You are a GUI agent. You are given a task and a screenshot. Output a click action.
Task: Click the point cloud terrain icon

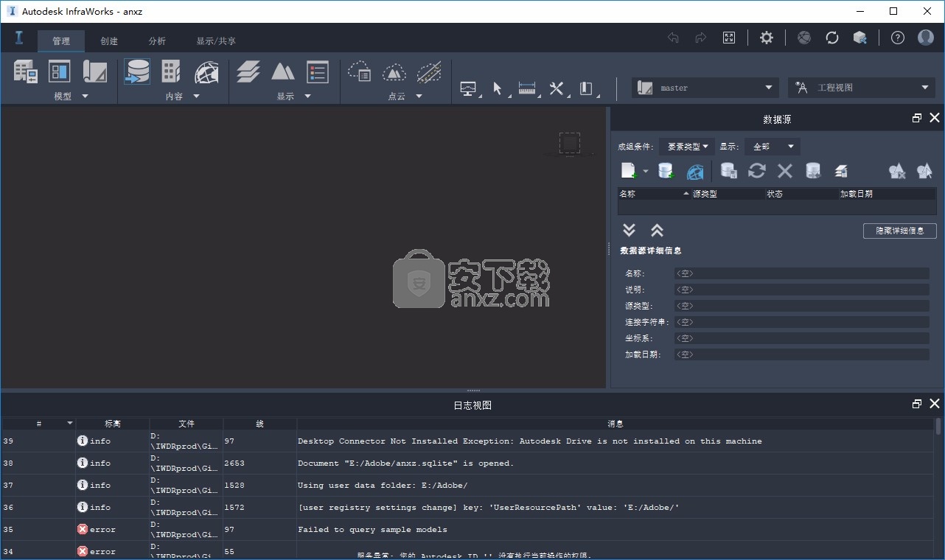394,71
